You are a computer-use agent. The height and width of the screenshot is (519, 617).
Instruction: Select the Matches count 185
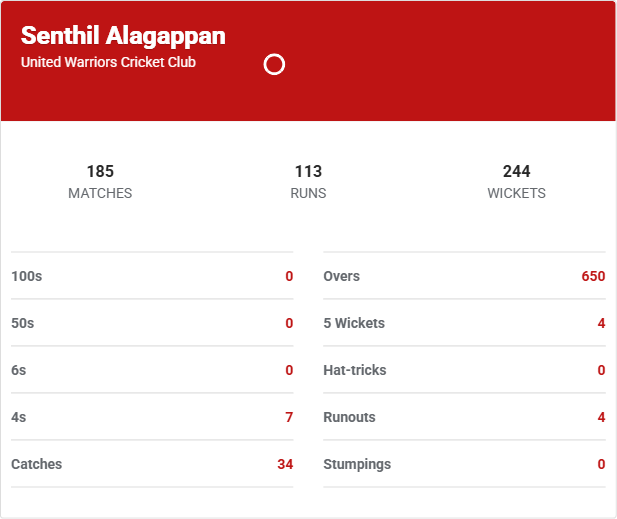pyautogui.click(x=100, y=171)
